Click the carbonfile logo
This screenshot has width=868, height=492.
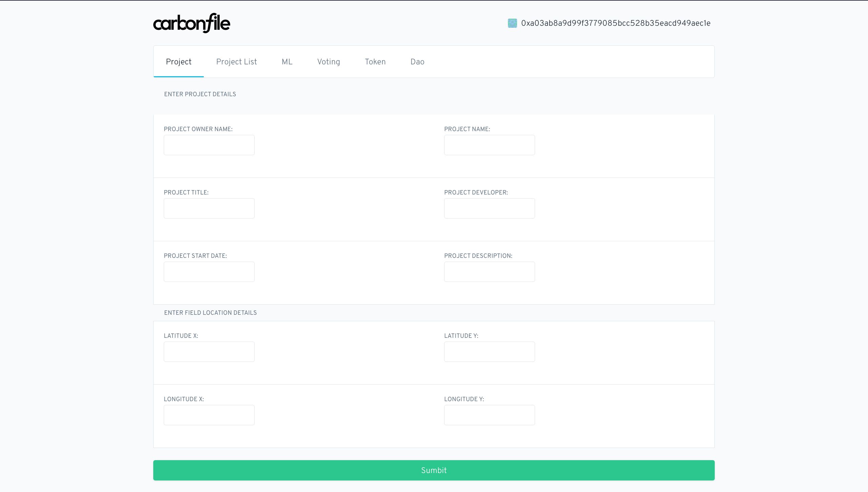click(192, 23)
